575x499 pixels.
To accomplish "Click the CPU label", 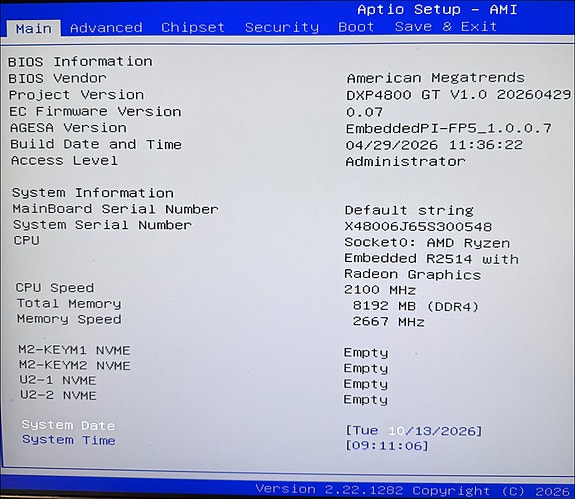I will click(26, 241).
